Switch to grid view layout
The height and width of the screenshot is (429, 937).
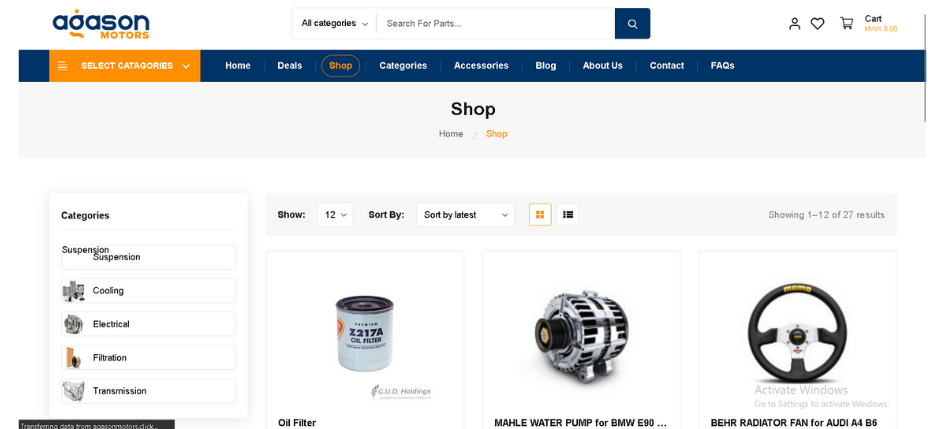pyautogui.click(x=540, y=214)
